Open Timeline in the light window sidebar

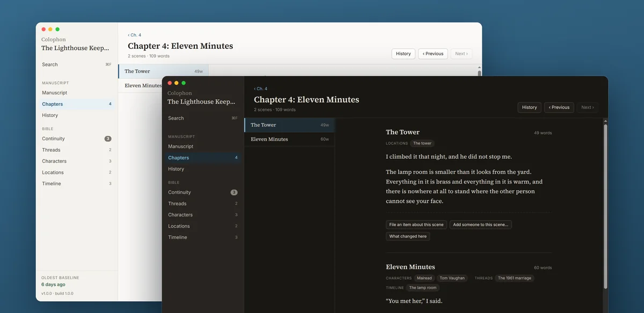pos(77,184)
